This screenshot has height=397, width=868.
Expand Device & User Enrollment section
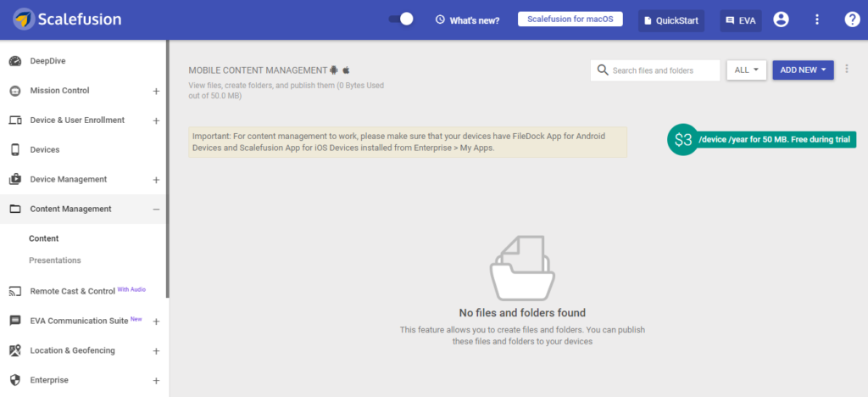pos(156,120)
